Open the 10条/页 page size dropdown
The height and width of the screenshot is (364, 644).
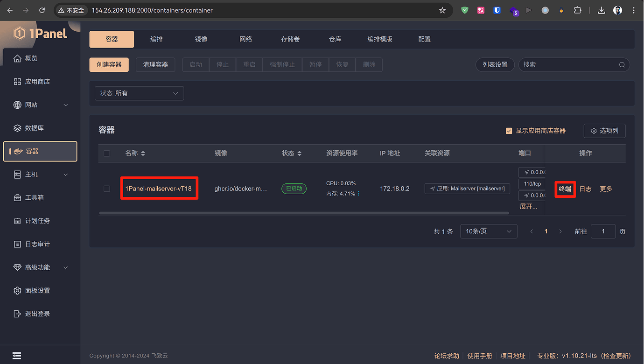488,231
